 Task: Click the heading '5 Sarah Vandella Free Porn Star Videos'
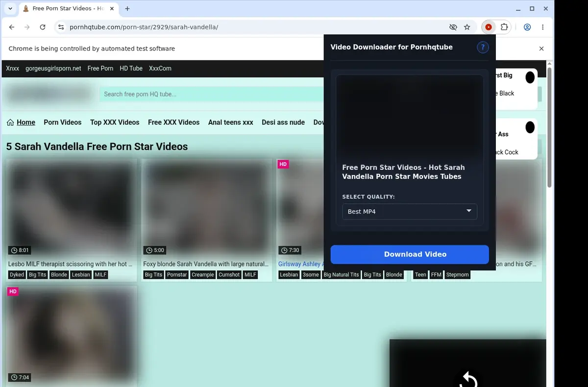tap(97, 146)
